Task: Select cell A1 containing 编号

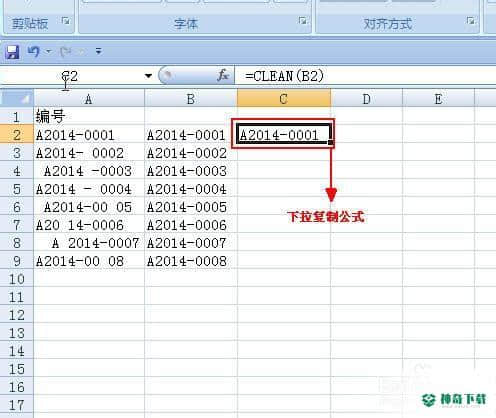Action: pos(89,117)
